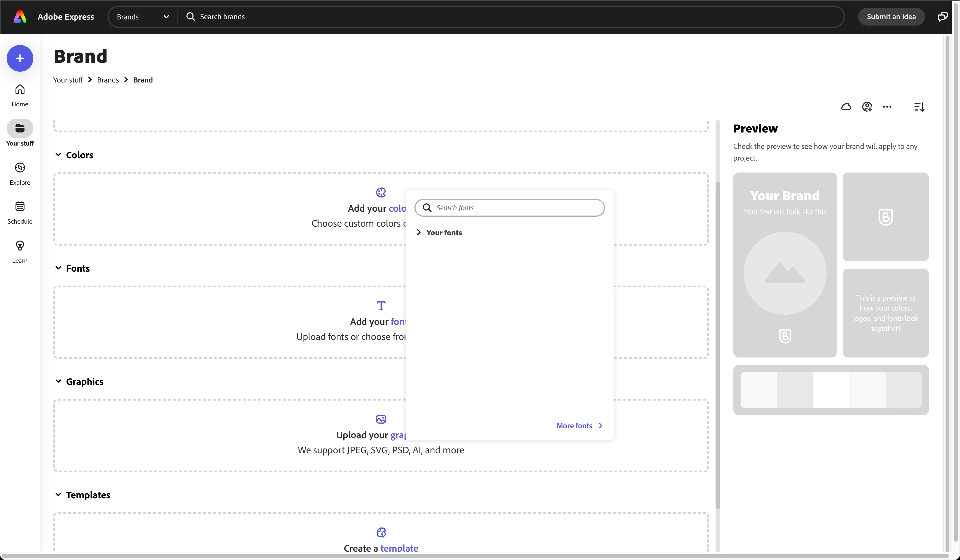This screenshot has height=560, width=960.
Task: Open the Schedule calendar icon
Action: (20, 212)
